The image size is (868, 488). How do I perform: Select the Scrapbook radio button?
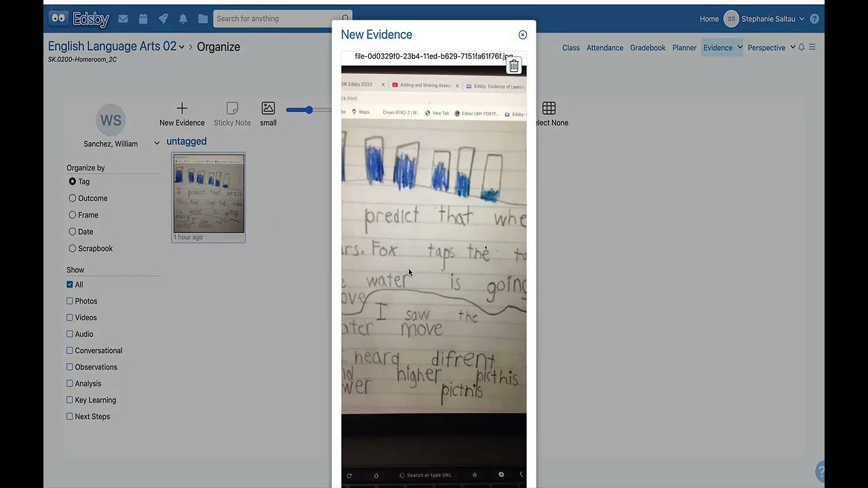click(x=73, y=249)
